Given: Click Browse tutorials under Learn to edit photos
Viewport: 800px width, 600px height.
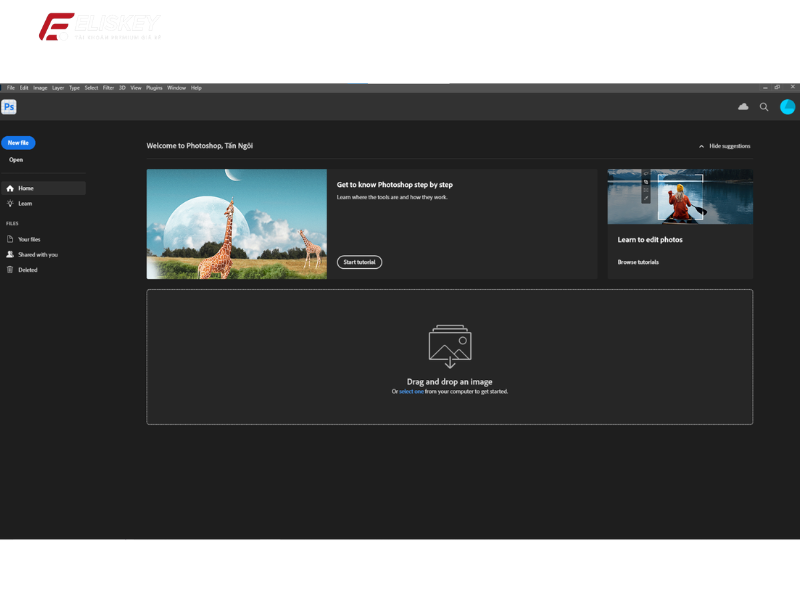Looking at the screenshot, I should [639, 262].
